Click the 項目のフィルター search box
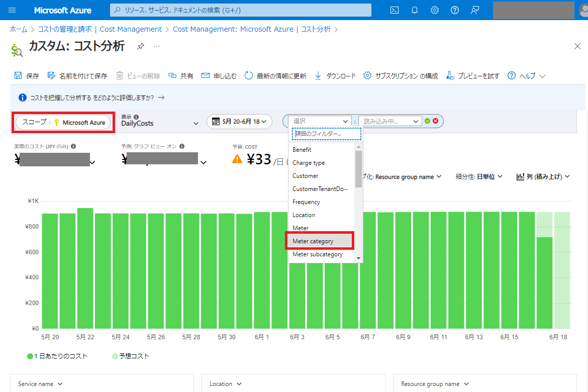The width and height of the screenshot is (588, 392). 326,134
